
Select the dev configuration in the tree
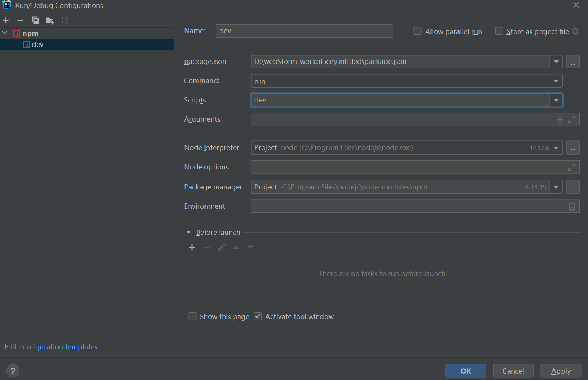point(37,45)
